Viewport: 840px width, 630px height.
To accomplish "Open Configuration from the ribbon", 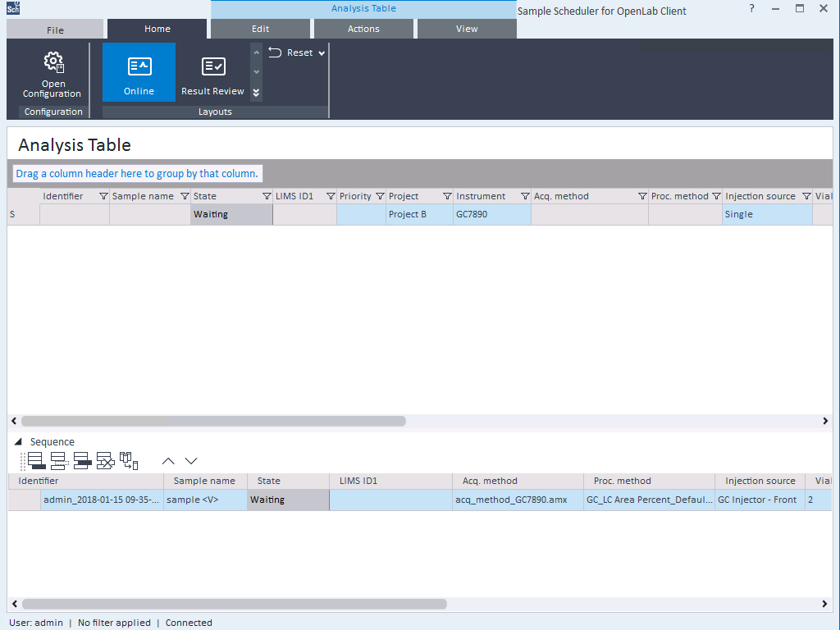I will pyautogui.click(x=53, y=74).
